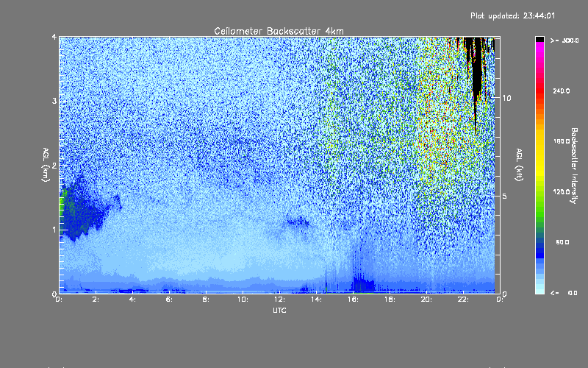Click the left 'AGL (km)' axis label

pos(46,164)
